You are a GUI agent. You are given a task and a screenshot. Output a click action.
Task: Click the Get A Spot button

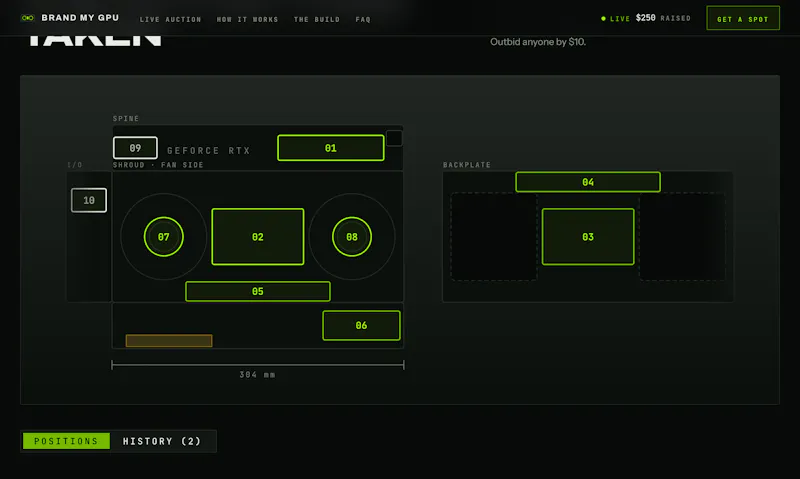(x=743, y=18)
